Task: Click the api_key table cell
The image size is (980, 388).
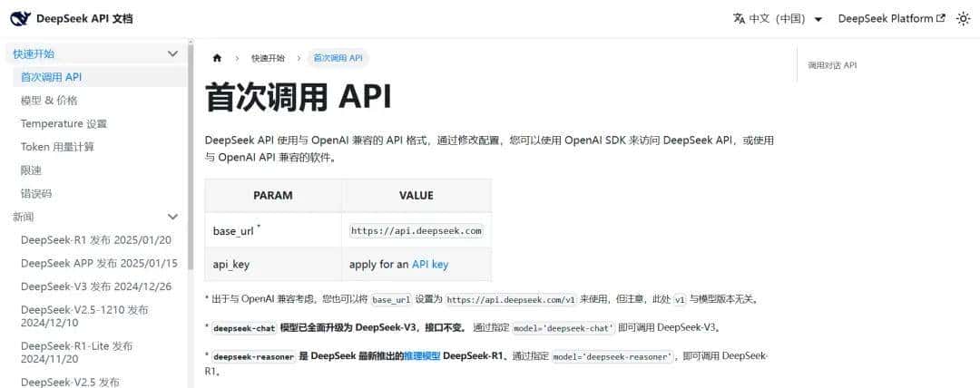Action: click(273, 265)
